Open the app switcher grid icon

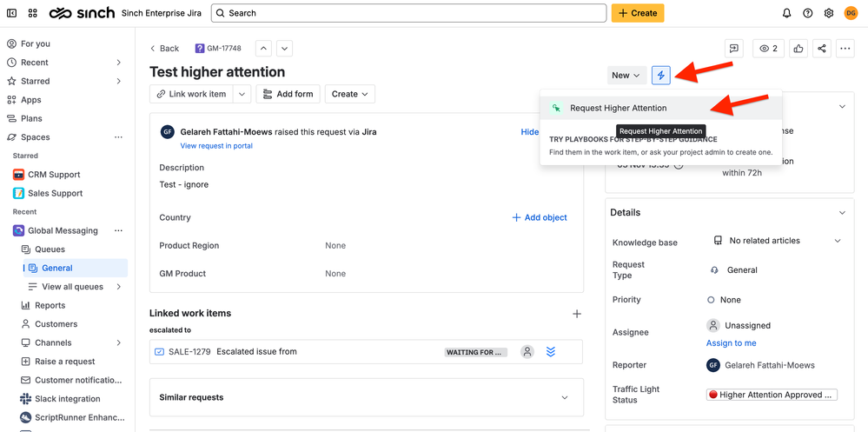click(x=32, y=13)
